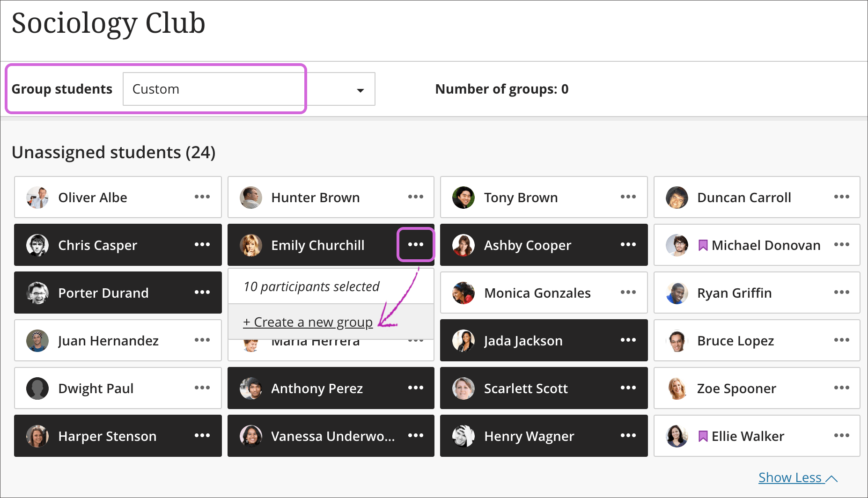Viewport: 868px width, 498px height.
Task: Open Oliver Albe's ellipsis menu
Action: pos(202,197)
